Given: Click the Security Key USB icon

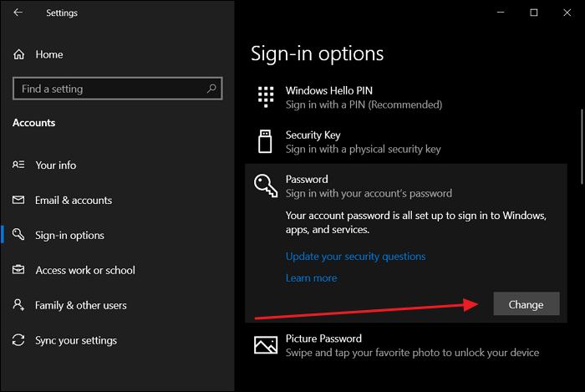Looking at the screenshot, I should point(265,141).
